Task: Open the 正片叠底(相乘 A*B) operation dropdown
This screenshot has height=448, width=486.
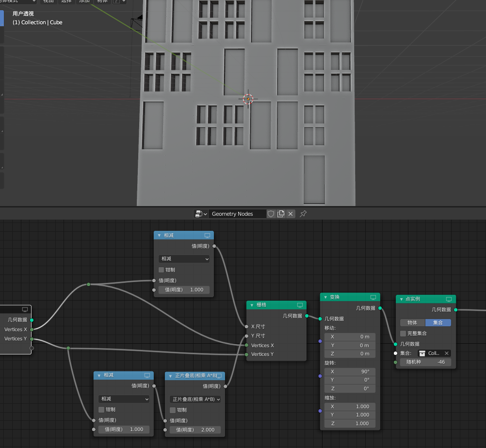Action: click(x=195, y=398)
